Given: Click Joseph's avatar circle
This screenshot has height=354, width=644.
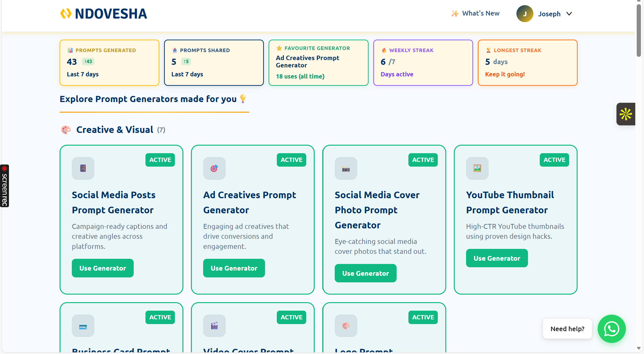Looking at the screenshot, I should pyautogui.click(x=524, y=14).
